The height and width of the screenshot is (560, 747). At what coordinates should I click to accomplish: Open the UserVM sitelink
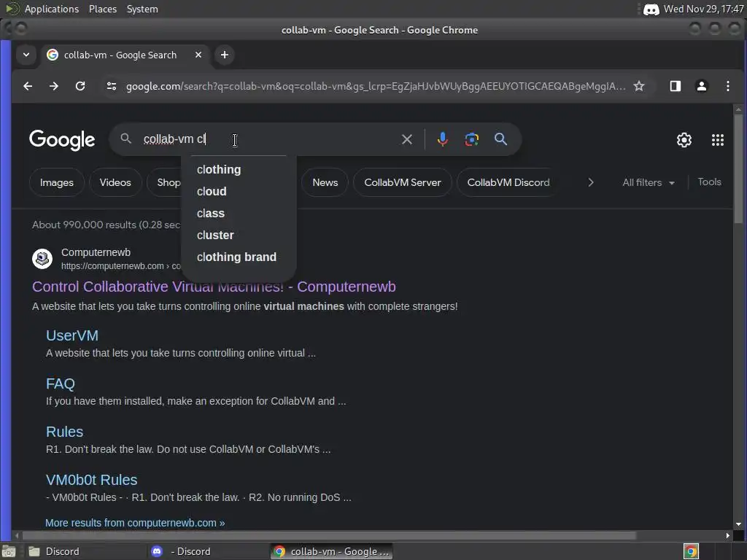coord(72,335)
